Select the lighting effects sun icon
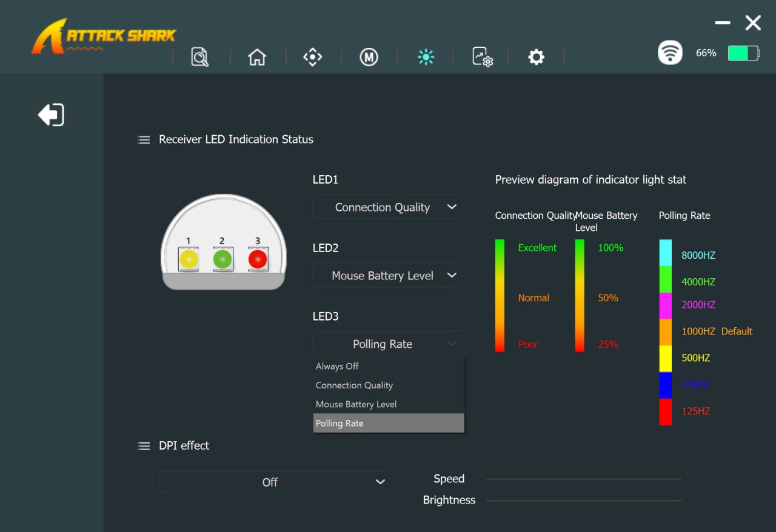Viewport: 776px width, 532px height. click(x=426, y=57)
